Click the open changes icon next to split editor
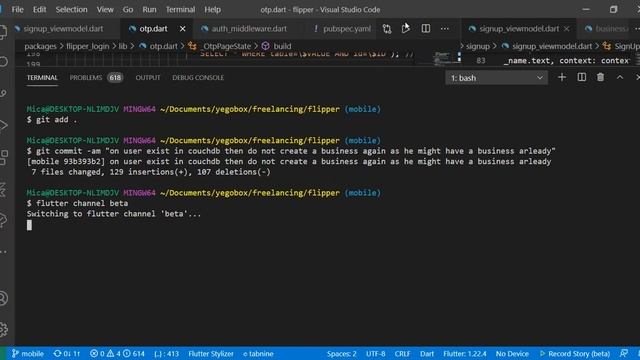This screenshot has width=640, height=360. click(x=406, y=28)
